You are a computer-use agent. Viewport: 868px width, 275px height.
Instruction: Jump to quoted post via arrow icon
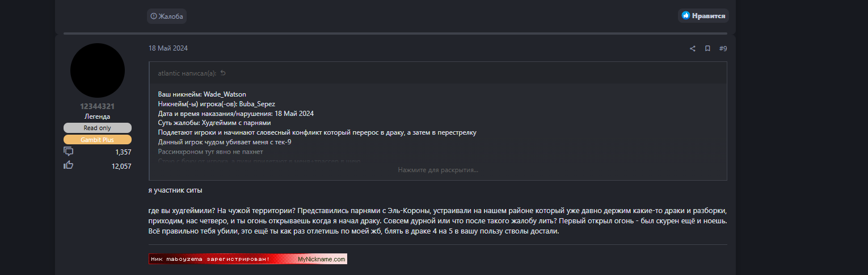[x=223, y=73]
